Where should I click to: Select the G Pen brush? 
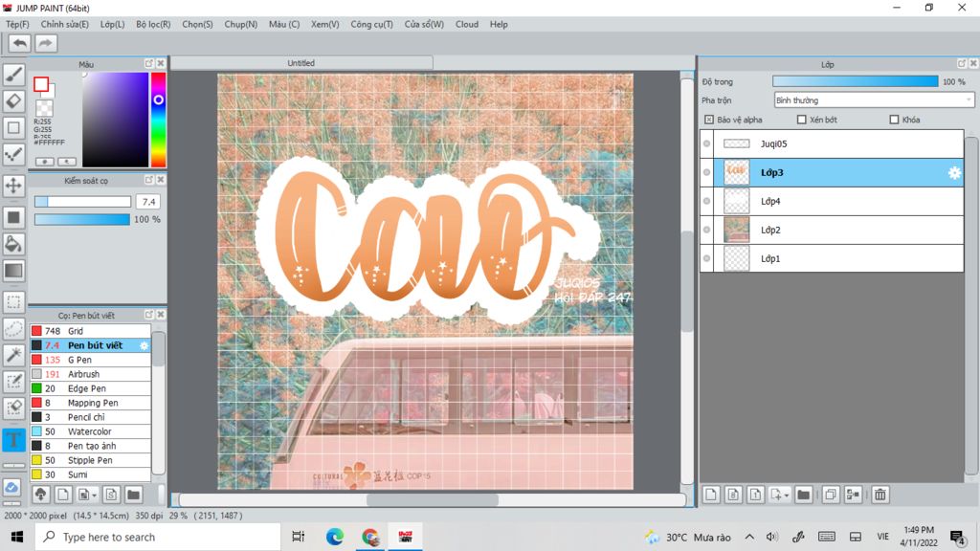point(91,360)
